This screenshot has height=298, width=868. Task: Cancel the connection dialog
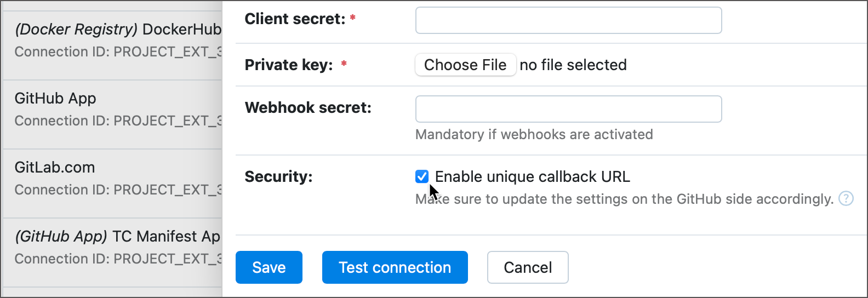click(527, 267)
